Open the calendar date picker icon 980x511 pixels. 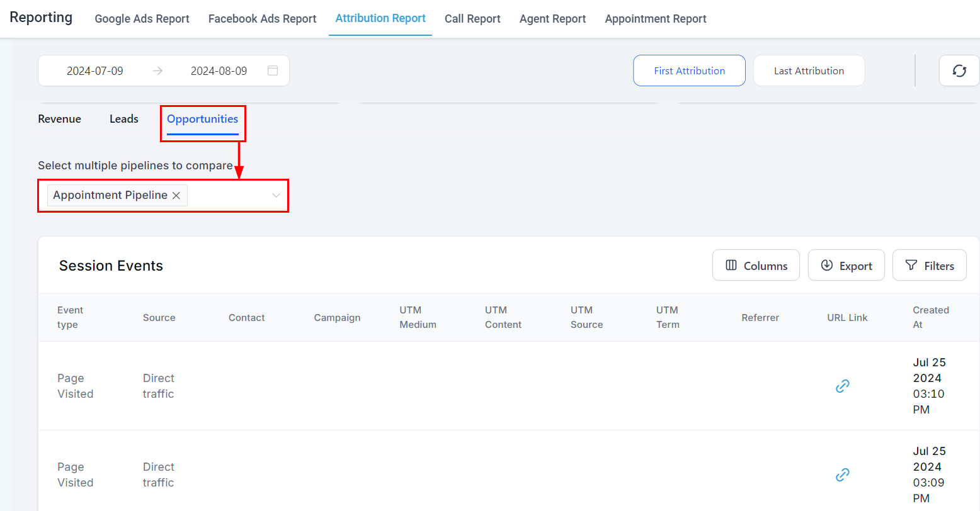point(273,70)
